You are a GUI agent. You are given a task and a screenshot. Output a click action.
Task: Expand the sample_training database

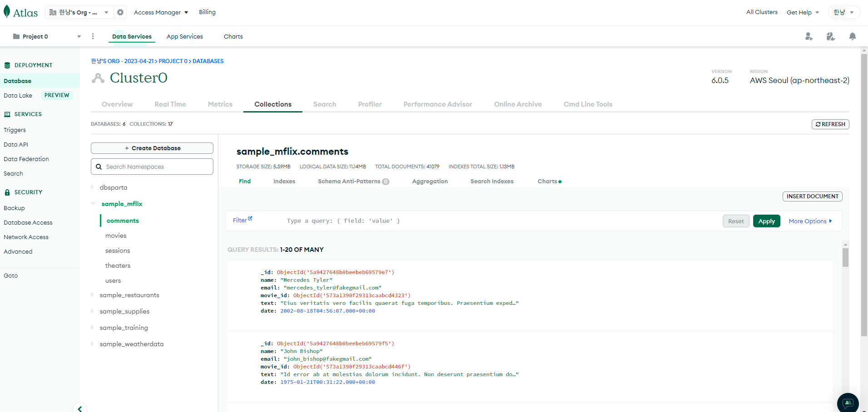[92, 327]
